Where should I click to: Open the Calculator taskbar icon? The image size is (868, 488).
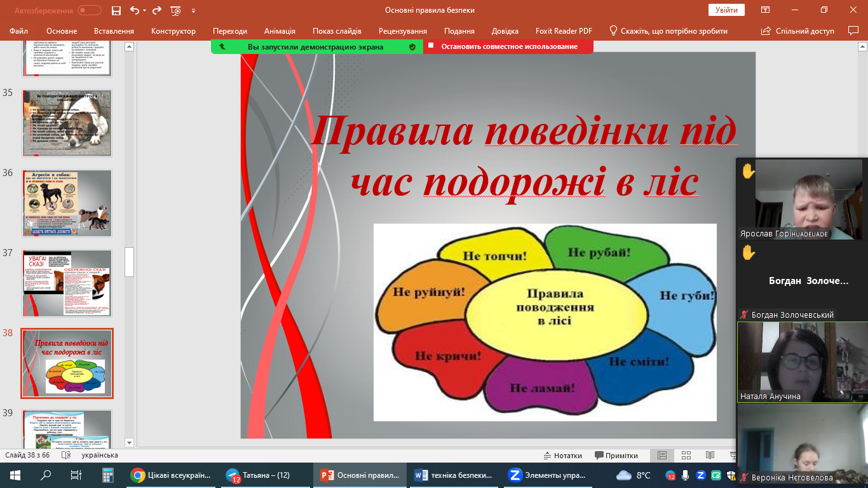[107, 475]
